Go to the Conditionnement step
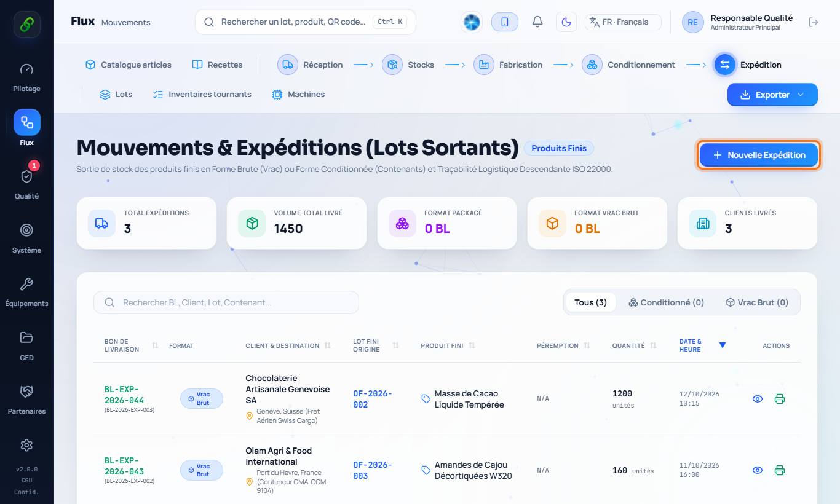This screenshot has height=504, width=840. tap(629, 65)
